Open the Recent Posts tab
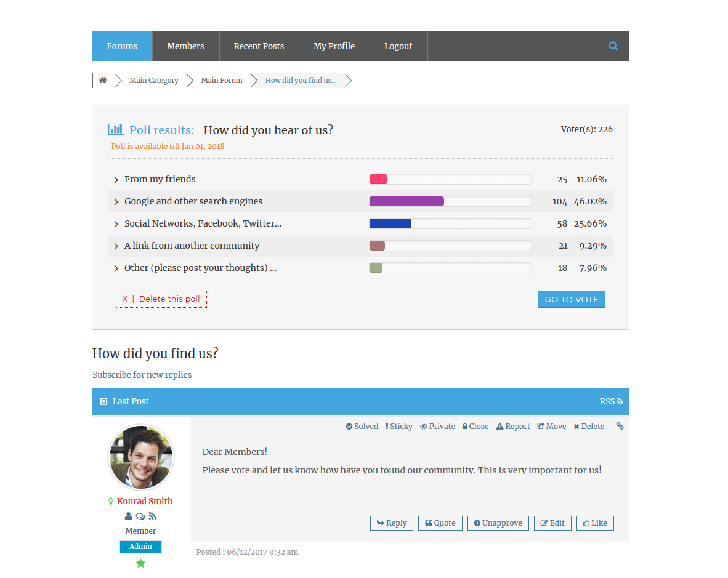728x578 pixels. 259,46
